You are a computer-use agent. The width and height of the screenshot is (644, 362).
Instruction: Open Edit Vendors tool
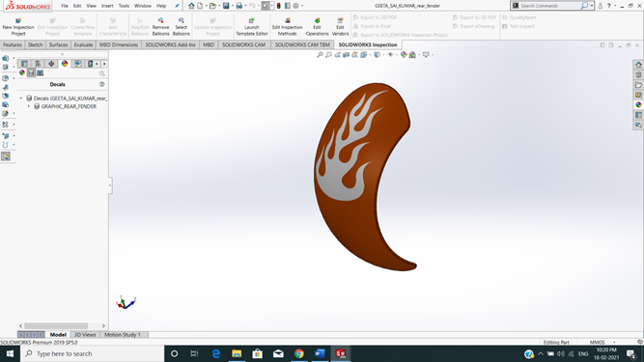pyautogui.click(x=340, y=27)
